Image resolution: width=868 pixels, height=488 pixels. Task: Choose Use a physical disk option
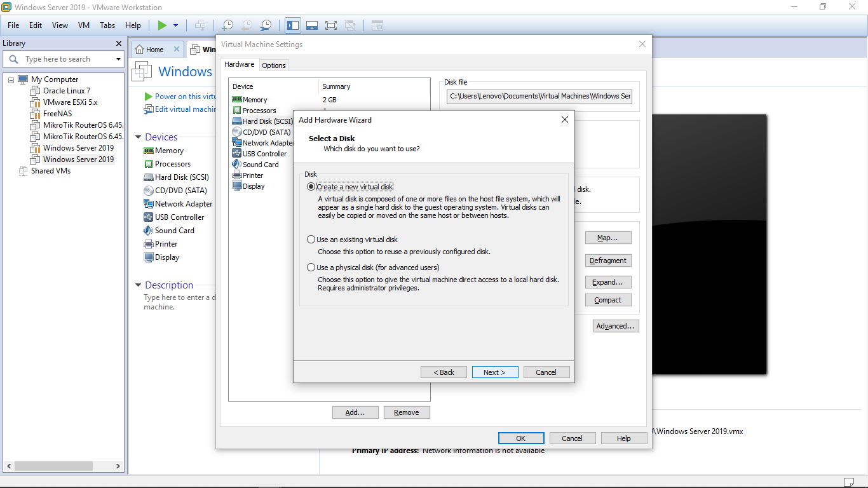pos(311,266)
